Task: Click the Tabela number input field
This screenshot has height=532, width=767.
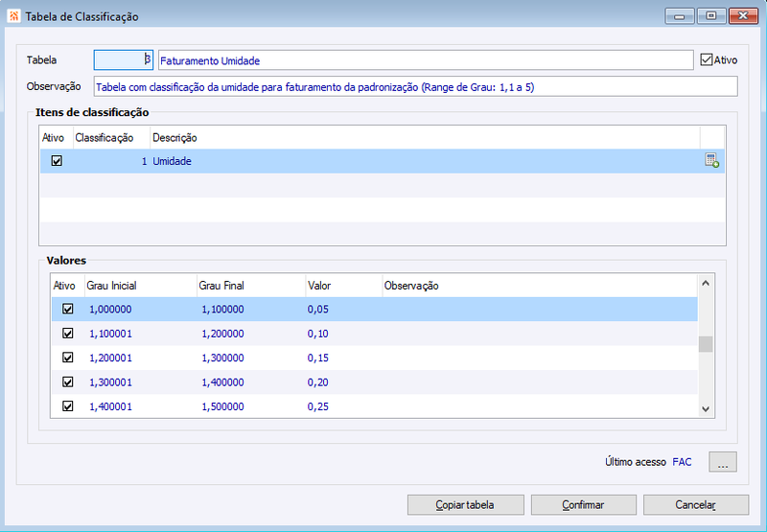Action: tap(124, 60)
